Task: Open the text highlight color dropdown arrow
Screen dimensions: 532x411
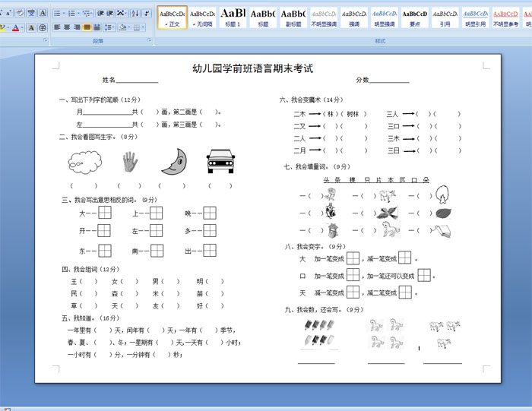Action: [8, 28]
